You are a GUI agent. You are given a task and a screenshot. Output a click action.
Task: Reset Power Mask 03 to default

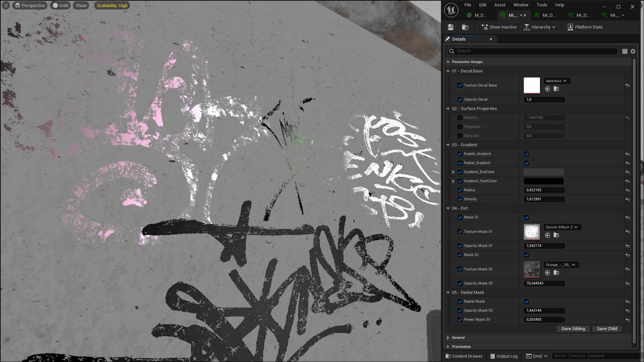627,320
